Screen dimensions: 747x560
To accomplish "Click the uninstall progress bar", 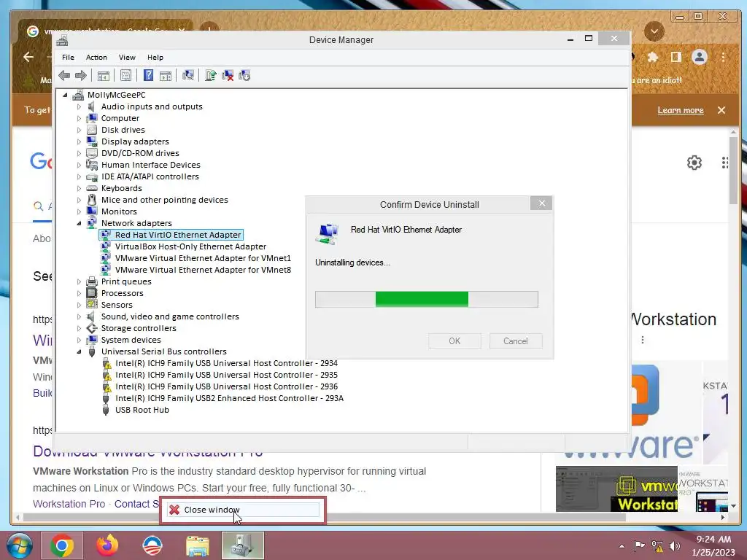I will click(426, 300).
